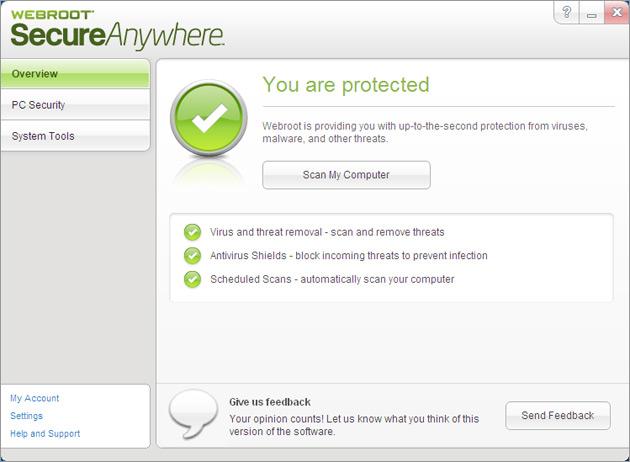The width and height of the screenshot is (630, 462).
Task: Click the green check beside Antivirus Shields
Action: (x=192, y=256)
